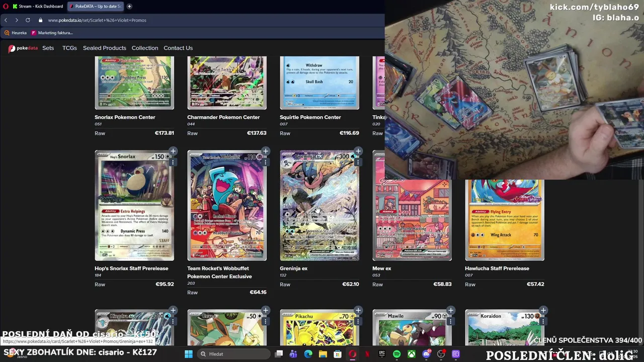Click the €57.42 Hawlucha price
This screenshot has height=362, width=644.
535,284
